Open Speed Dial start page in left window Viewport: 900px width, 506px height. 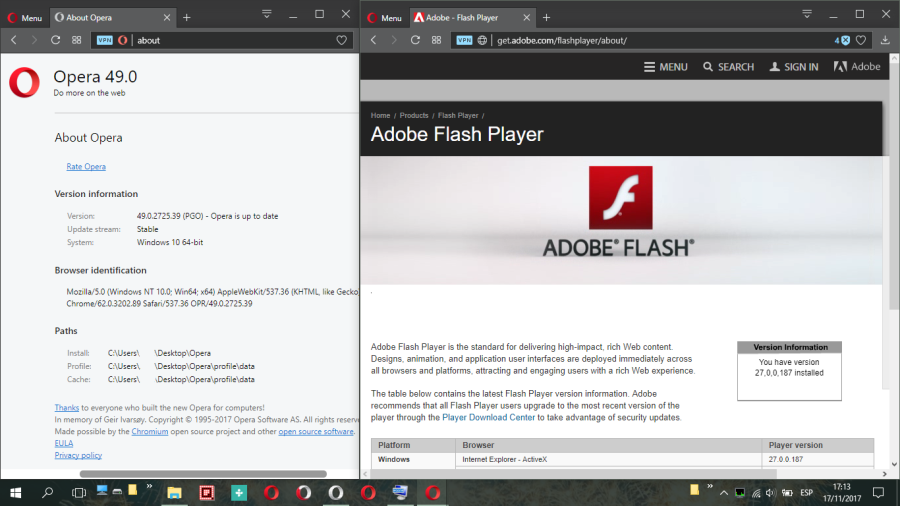pos(77,40)
